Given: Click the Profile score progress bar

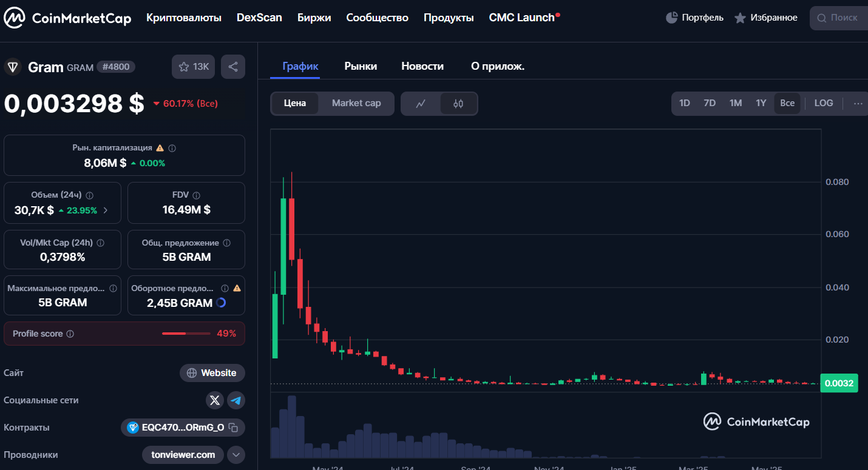Looking at the screenshot, I should point(186,334).
